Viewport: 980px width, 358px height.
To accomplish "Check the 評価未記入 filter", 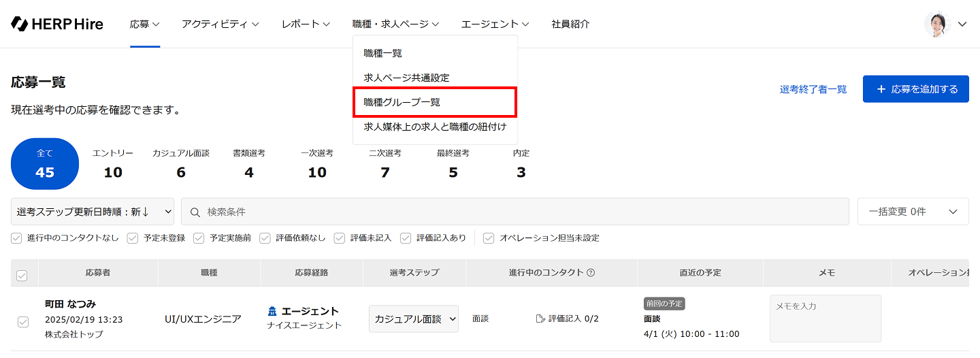I will (x=340, y=238).
